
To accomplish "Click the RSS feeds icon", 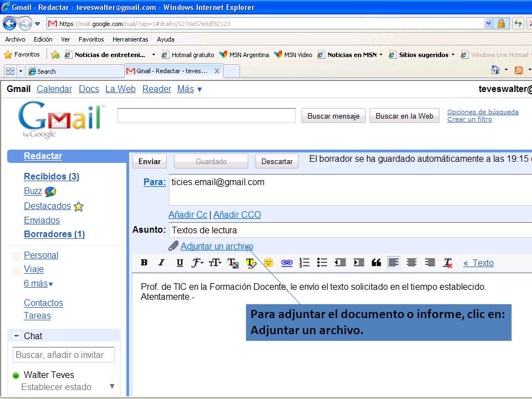I will (519, 70).
